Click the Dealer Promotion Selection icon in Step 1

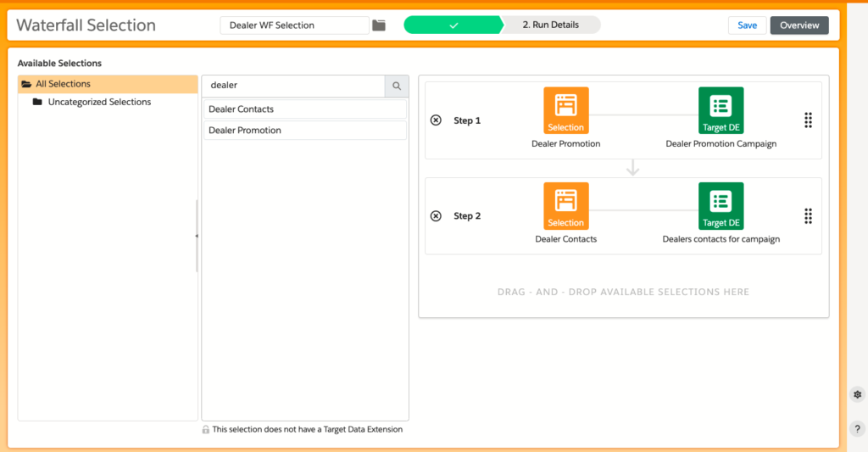tap(565, 111)
